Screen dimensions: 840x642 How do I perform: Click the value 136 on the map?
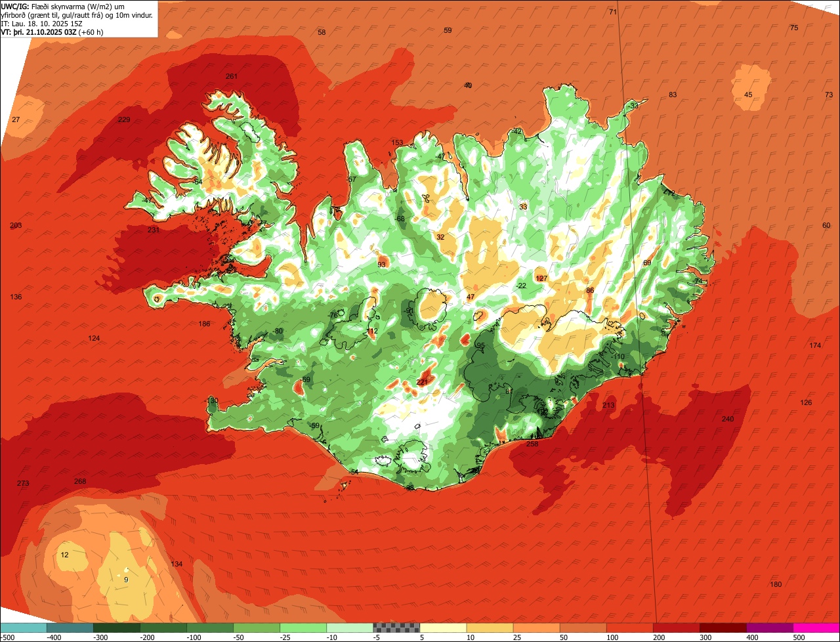click(16, 297)
